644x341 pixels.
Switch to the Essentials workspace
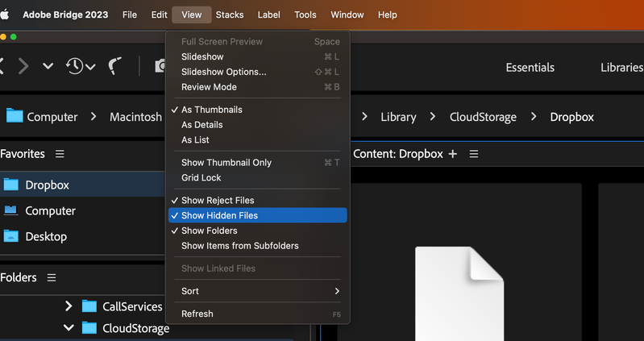click(x=530, y=68)
